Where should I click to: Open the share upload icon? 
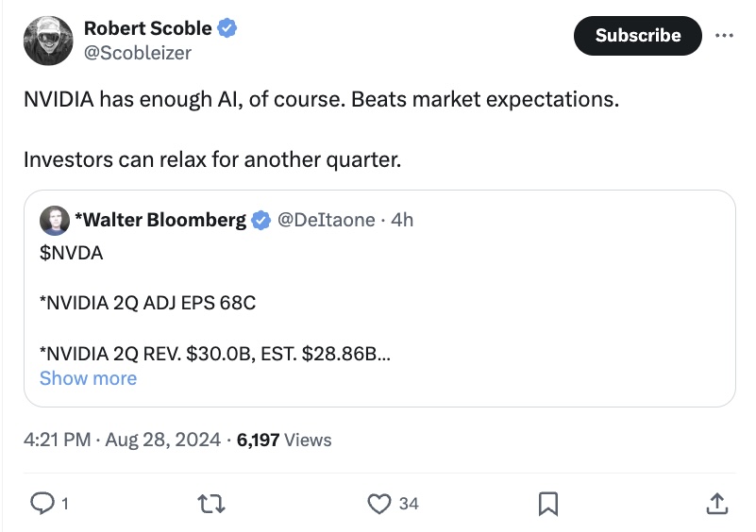(x=717, y=504)
